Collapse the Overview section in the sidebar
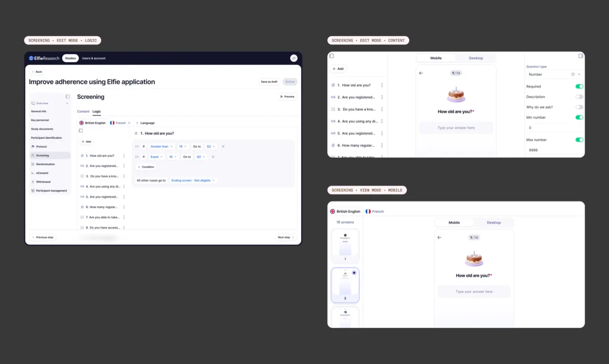Image resolution: width=609 pixels, height=364 pixels. (67, 103)
